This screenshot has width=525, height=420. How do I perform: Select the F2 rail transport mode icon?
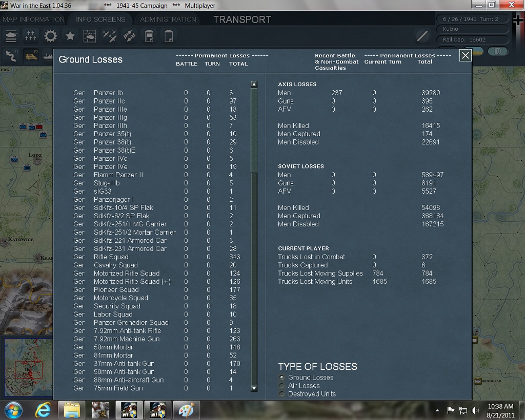coord(31,56)
